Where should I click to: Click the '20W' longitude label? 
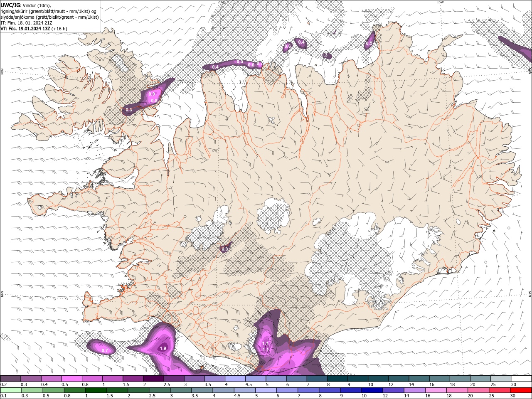(x=221, y=2)
